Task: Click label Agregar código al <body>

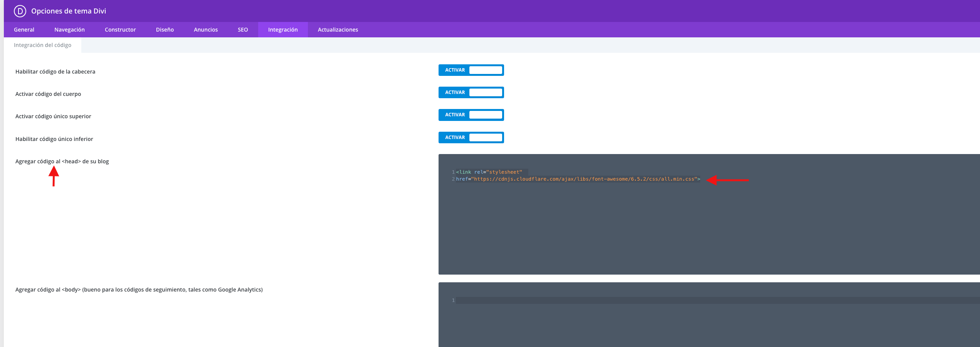Action: point(139,290)
